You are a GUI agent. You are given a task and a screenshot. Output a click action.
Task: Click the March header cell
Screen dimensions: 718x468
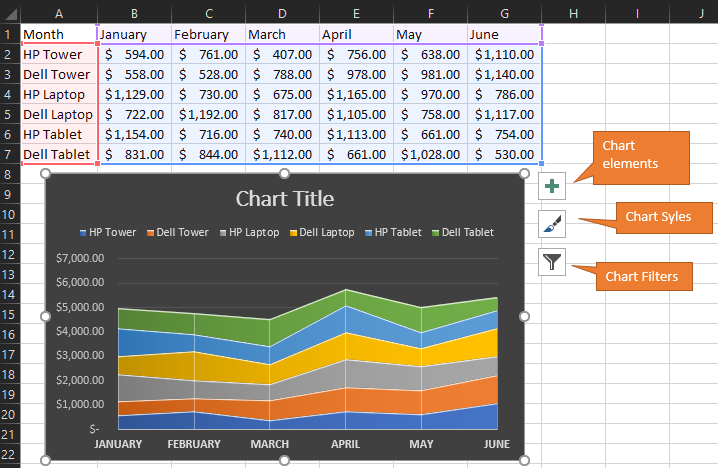coord(283,34)
